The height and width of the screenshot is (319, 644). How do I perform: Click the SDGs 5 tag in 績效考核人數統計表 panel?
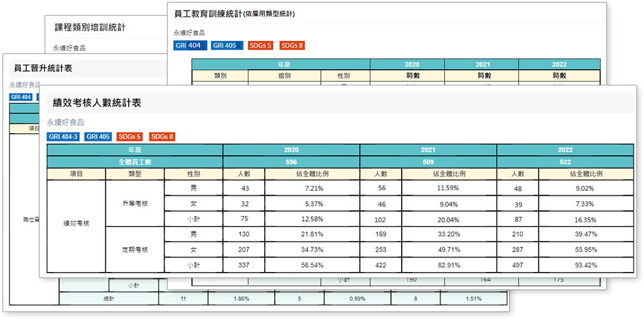pos(130,136)
